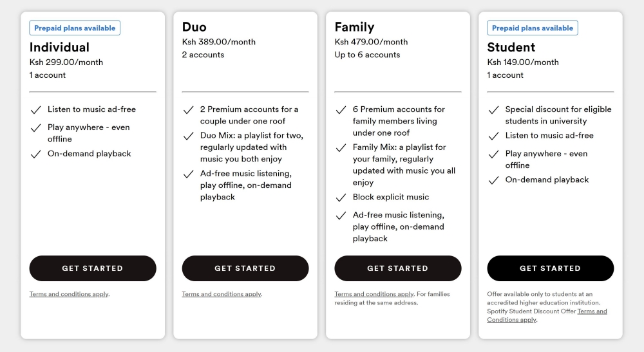This screenshot has height=352, width=644.
Task: Click Individual plan's Prepaid plans available badge
Action: 75,28
